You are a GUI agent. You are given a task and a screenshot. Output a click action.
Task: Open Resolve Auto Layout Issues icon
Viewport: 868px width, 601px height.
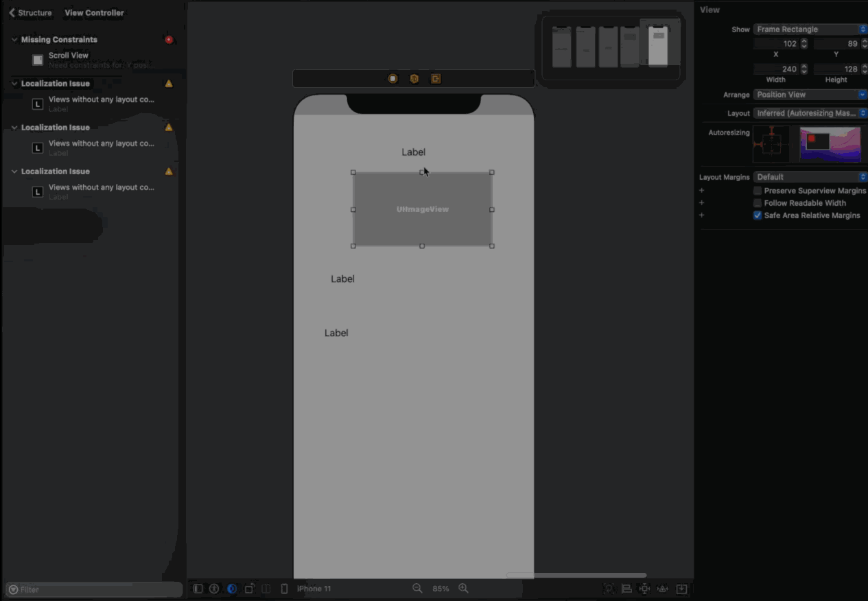tap(663, 589)
